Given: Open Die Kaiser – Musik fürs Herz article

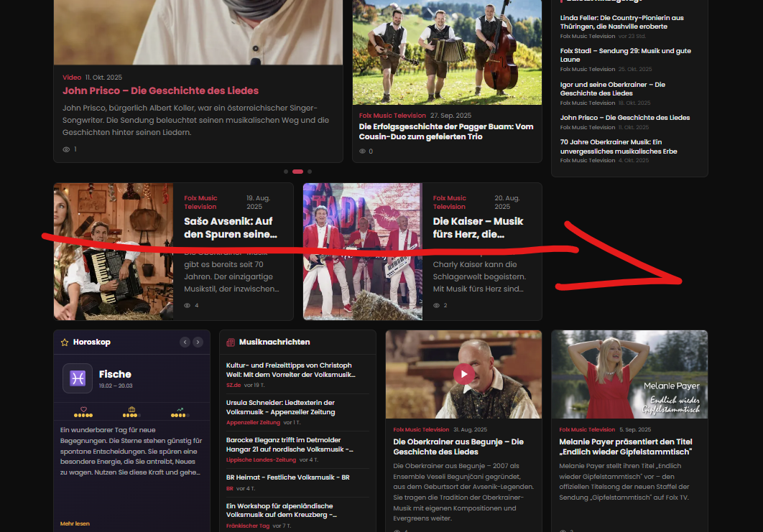Looking at the screenshot, I should pyautogui.click(x=478, y=228).
